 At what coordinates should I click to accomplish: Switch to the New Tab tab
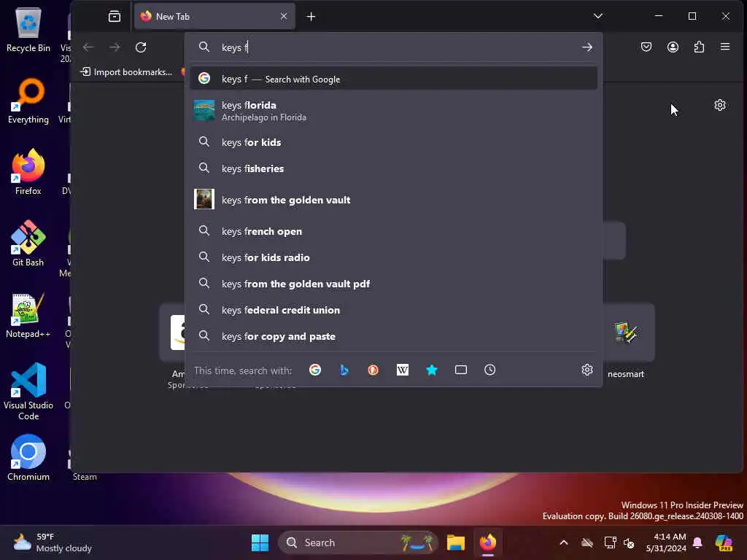(214, 16)
